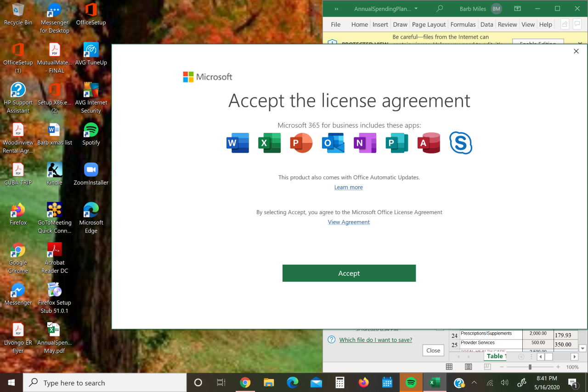Click in the Type here to search box

pyautogui.click(x=105, y=382)
